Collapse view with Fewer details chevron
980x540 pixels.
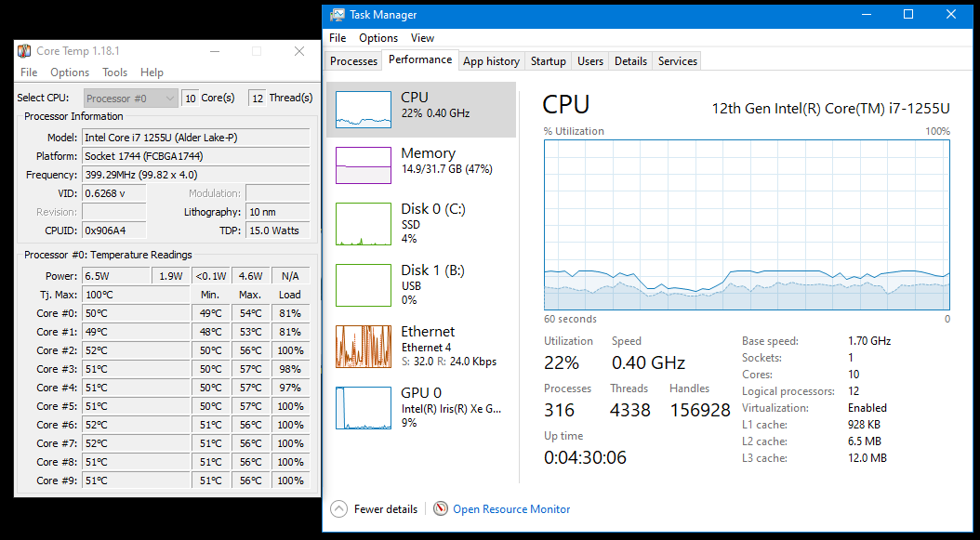point(338,508)
